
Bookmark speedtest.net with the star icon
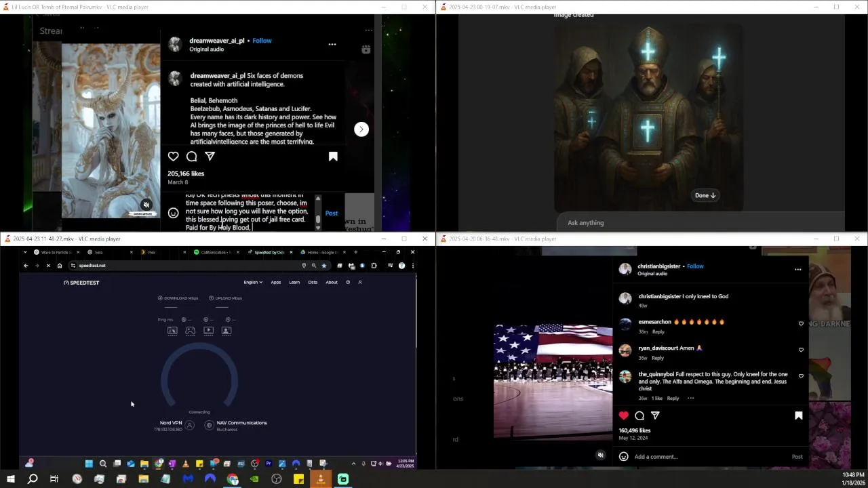[323, 266]
